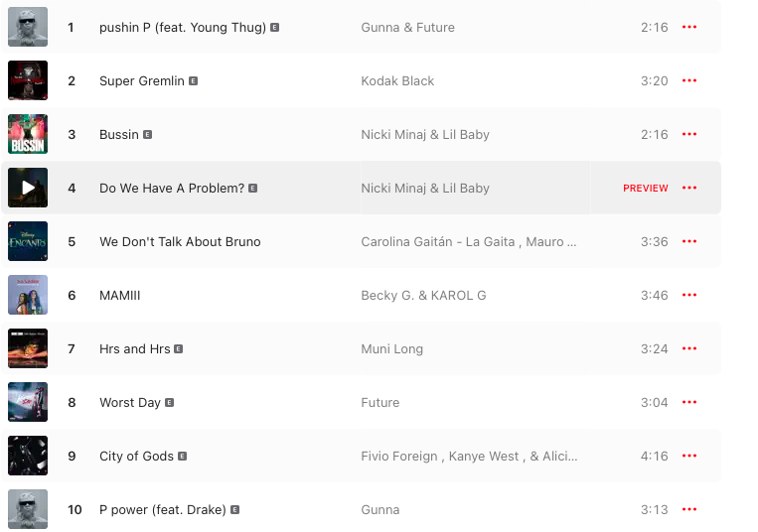Screen dimensions: 758x532
Task: Open more options for We Don't Talk About Bruno
Action: tap(689, 241)
